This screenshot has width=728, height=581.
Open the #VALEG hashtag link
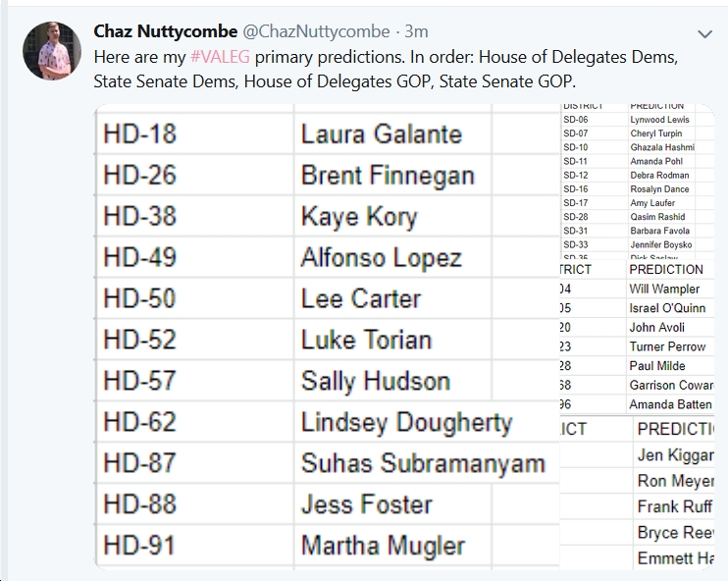[220, 57]
